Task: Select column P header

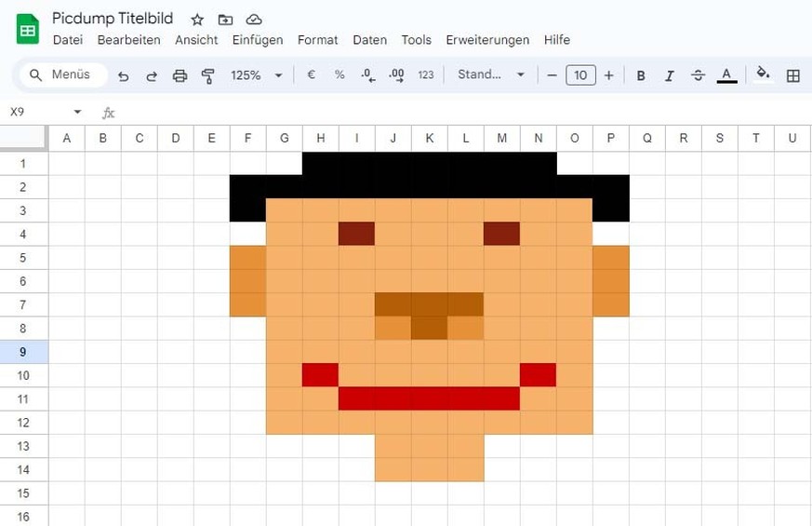Action: point(611,139)
